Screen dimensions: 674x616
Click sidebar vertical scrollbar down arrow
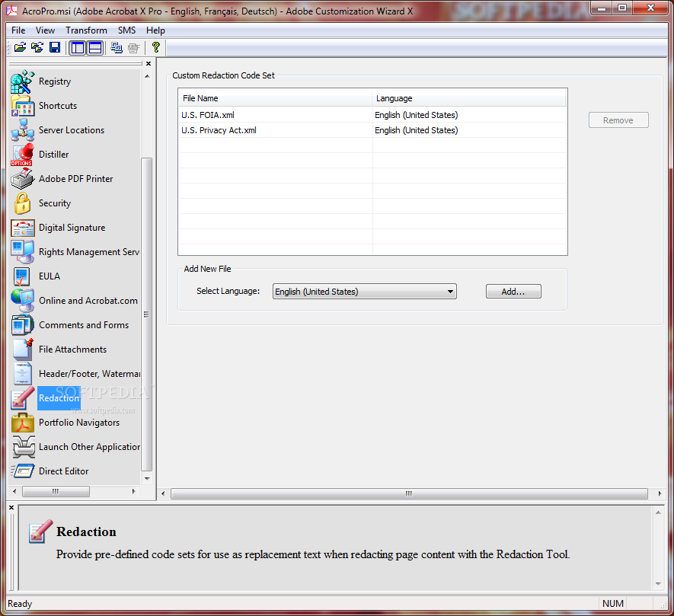click(x=147, y=478)
